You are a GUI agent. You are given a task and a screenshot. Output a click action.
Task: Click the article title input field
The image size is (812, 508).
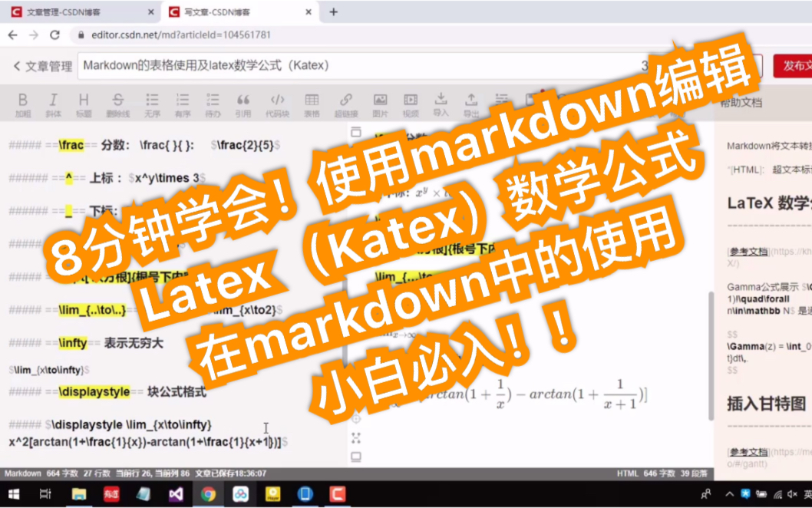click(x=307, y=66)
